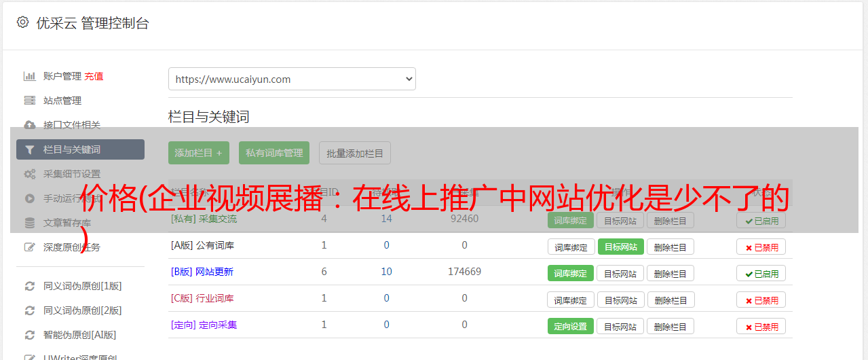The width and height of the screenshot is (868, 360).
Task: Click 接口文件相关 cloud upload icon
Action: tap(30, 125)
